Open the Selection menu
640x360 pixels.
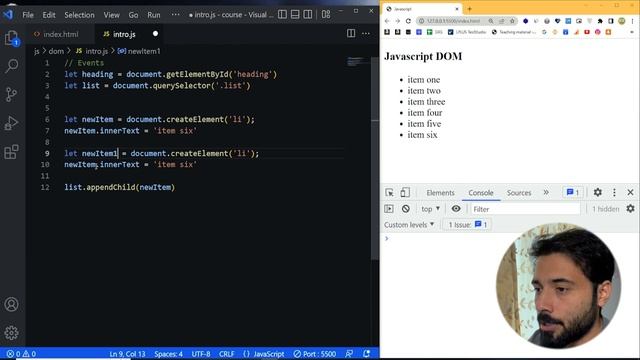point(79,15)
